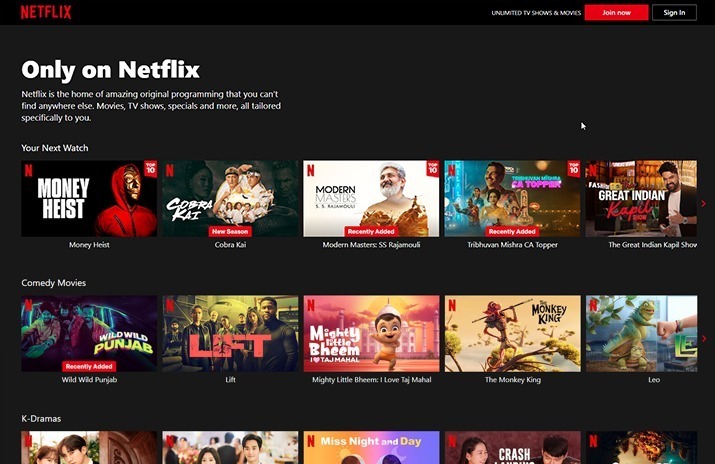The height and width of the screenshot is (464, 715).
Task: Click the Join now button
Action: click(x=617, y=12)
